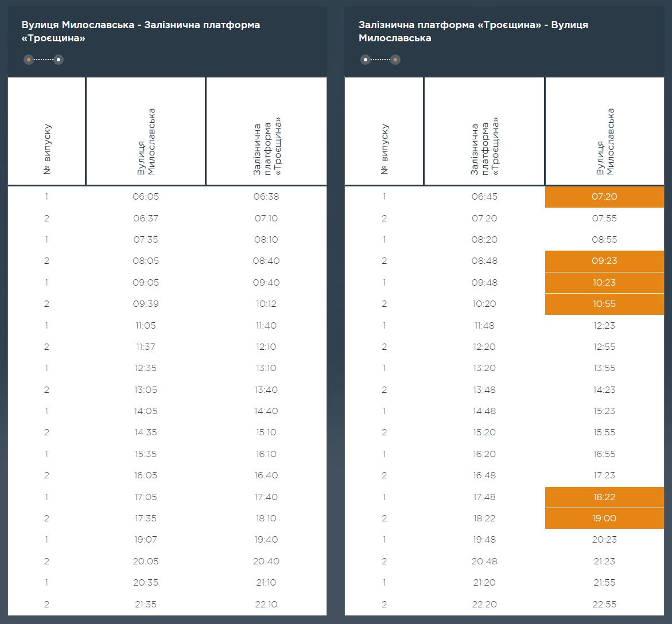Viewport: 672px width, 624px height.
Task: Select the orange highlighted 10:55 arrival cell
Action: click(604, 304)
